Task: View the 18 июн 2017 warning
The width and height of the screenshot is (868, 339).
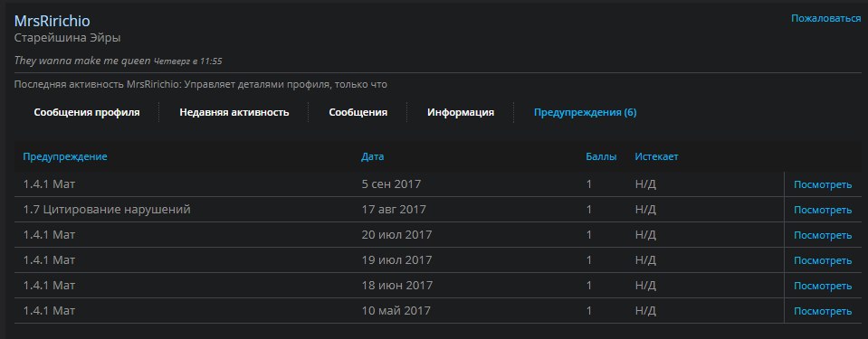Action: [x=823, y=286]
